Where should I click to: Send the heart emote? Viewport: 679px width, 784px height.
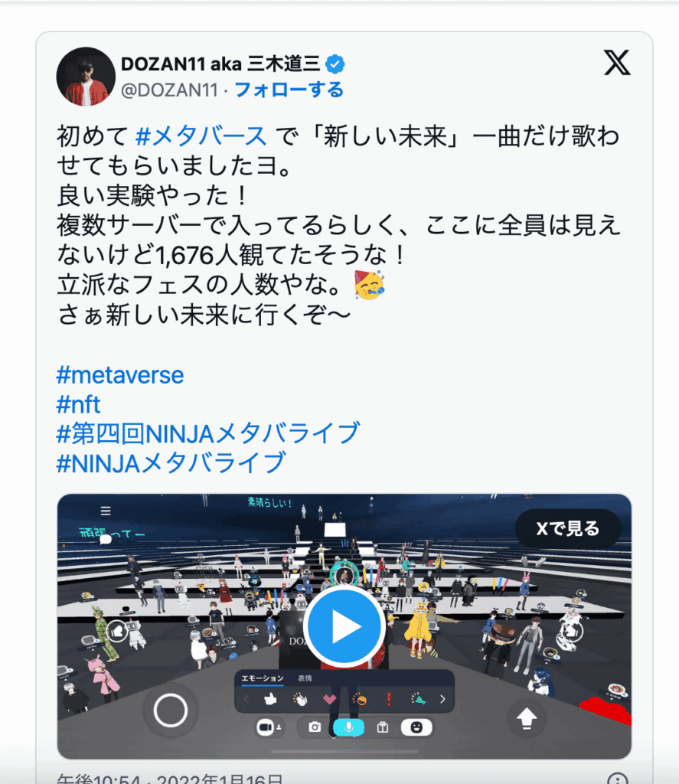[329, 699]
